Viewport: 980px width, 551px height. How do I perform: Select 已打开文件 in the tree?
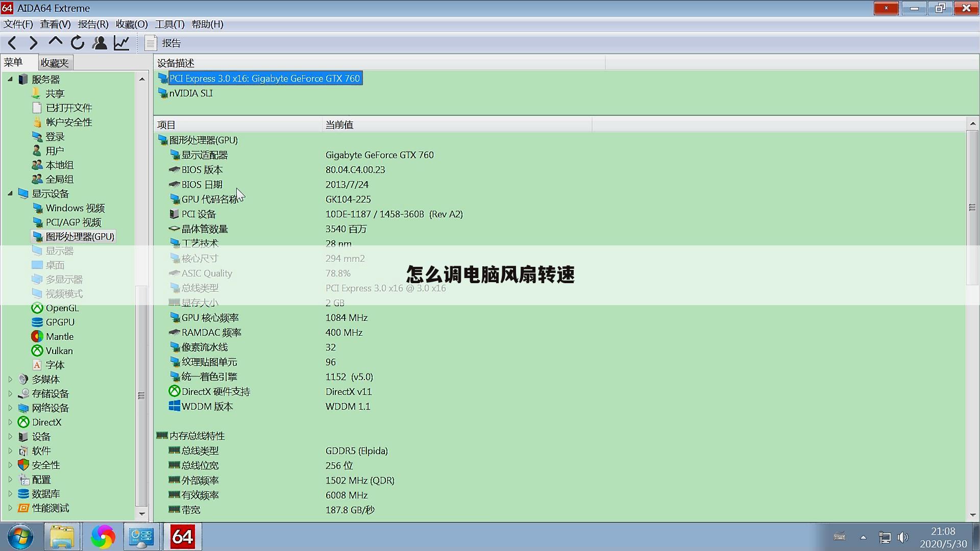[69, 108]
